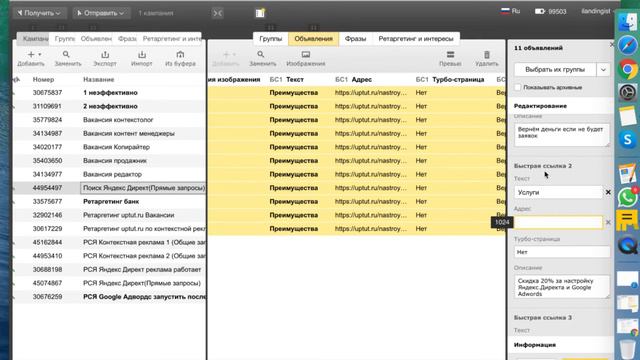Screen dimensions: 640x360
Task: Click the Add (Добавить) icon in campaigns panel
Action: coord(31,54)
